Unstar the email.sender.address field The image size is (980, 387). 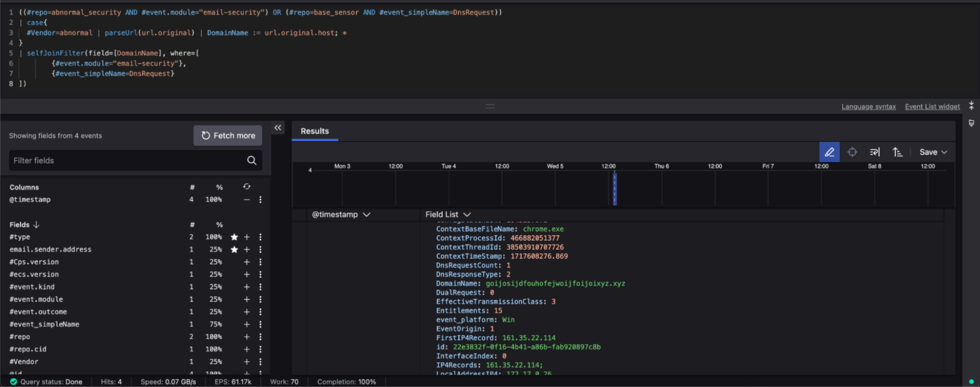point(234,250)
